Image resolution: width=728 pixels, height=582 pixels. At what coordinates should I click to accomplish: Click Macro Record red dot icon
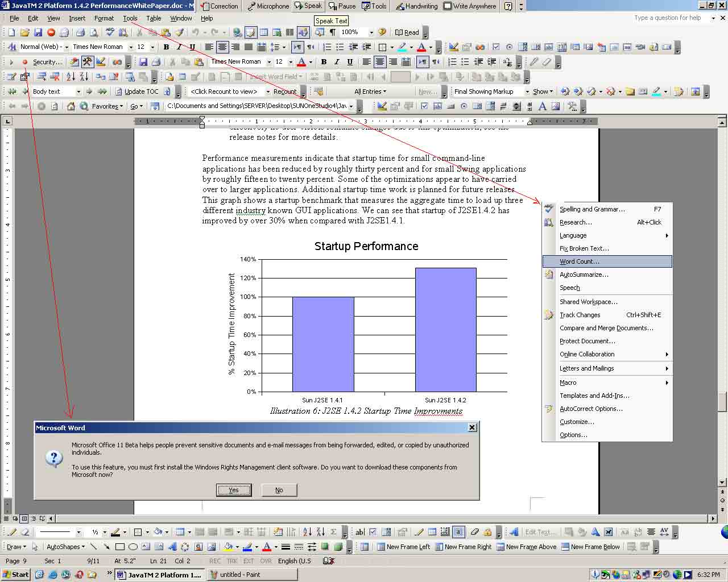24,62
